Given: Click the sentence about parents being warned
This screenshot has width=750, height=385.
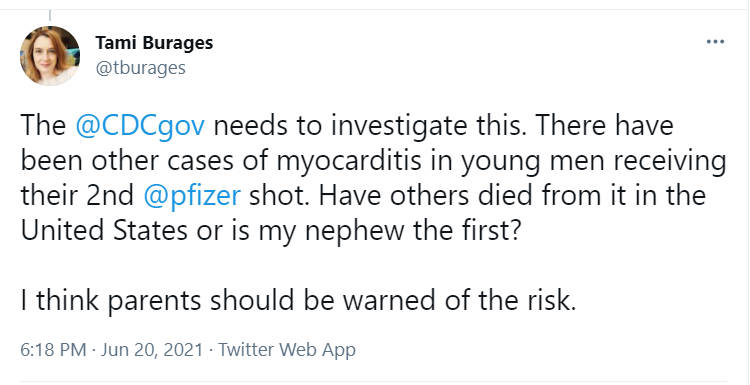Looking at the screenshot, I should pyautogui.click(x=298, y=300).
